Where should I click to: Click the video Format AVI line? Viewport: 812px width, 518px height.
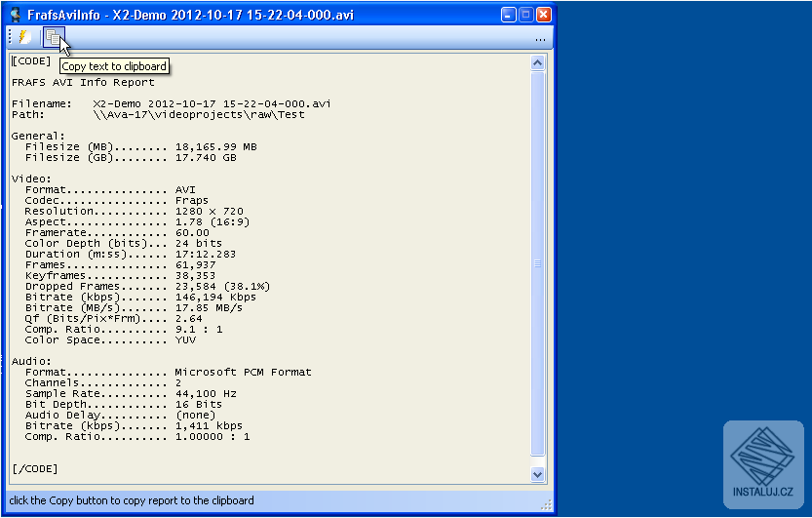pyautogui.click(x=110, y=189)
